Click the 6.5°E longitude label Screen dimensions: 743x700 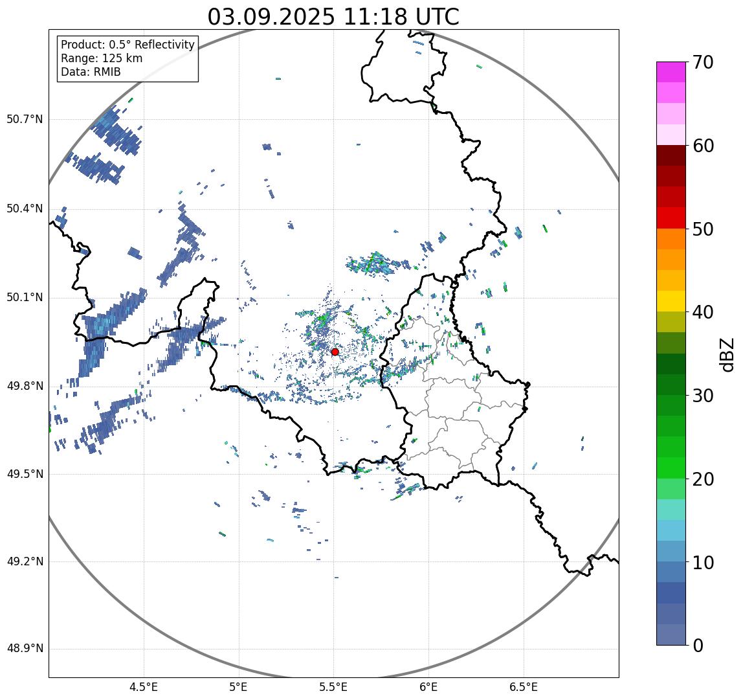[524, 687]
